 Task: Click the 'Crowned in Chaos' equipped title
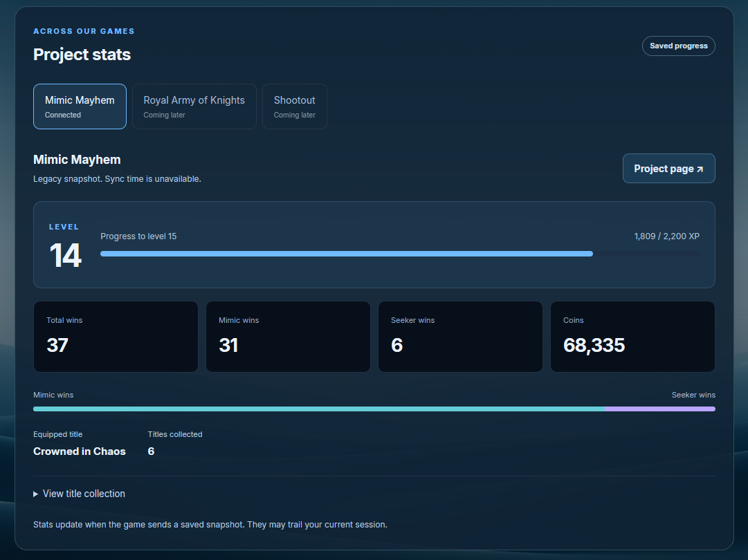(x=79, y=451)
